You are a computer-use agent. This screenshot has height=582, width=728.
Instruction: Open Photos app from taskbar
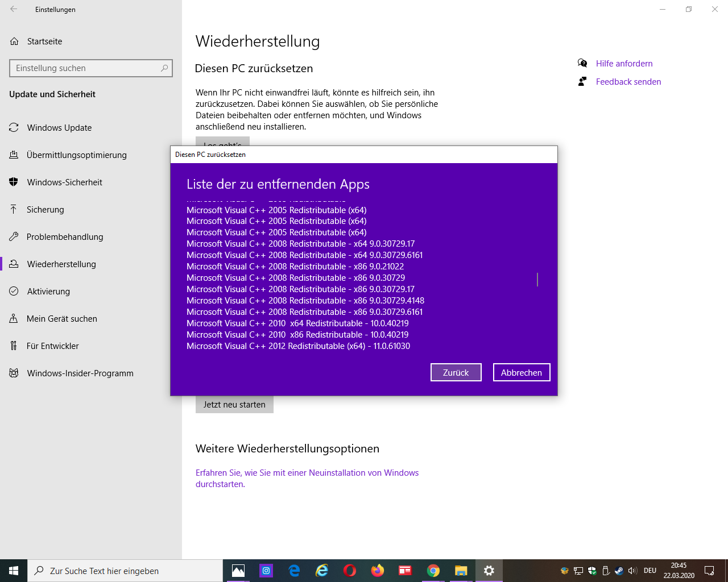click(x=238, y=571)
